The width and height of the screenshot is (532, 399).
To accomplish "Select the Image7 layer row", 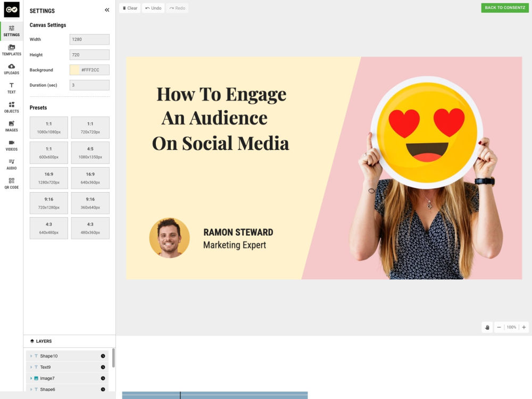I will 67,378.
